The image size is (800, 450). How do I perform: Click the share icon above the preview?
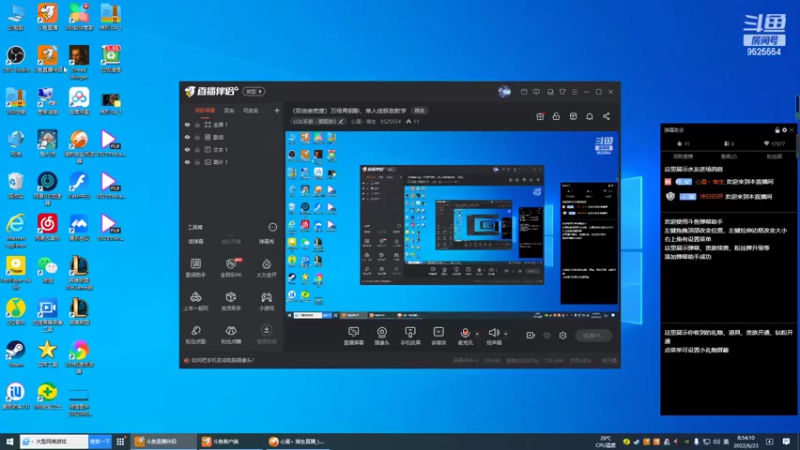pyautogui.click(x=606, y=116)
